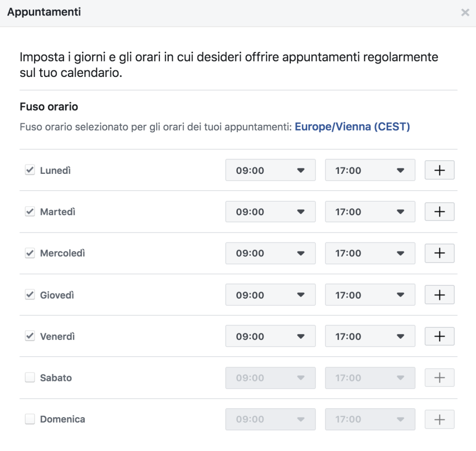Open the Europe/Vienna (CEST) time zone link

pos(352,127)
